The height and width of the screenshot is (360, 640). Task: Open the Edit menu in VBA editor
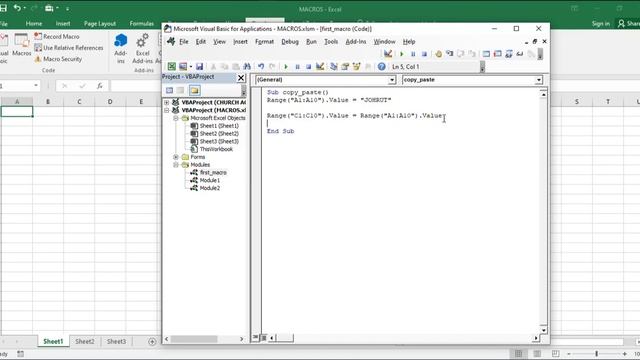coord(200,42)
